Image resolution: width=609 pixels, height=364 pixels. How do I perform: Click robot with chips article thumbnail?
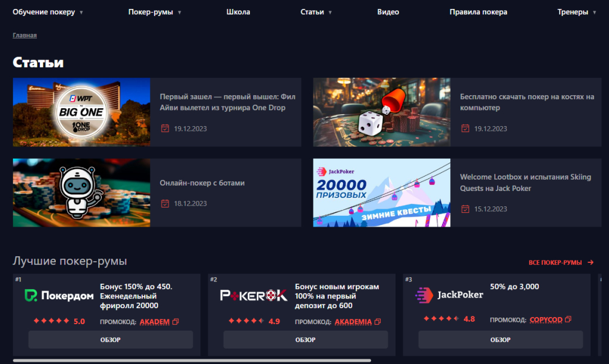click(x=81, y=193)
